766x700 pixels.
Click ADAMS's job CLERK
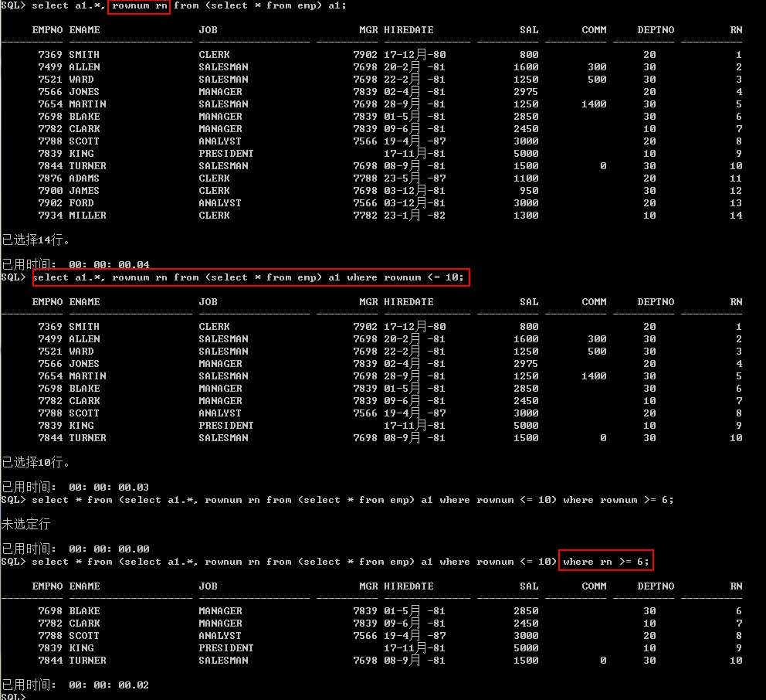(214, 178)
